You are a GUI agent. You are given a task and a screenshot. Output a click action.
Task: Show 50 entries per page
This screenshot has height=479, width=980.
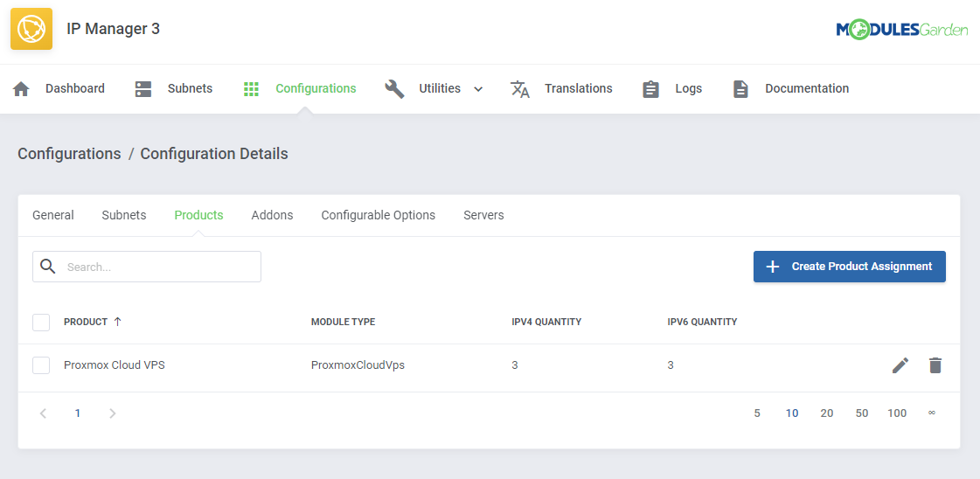pyautogui.click(x=862, y=413)
